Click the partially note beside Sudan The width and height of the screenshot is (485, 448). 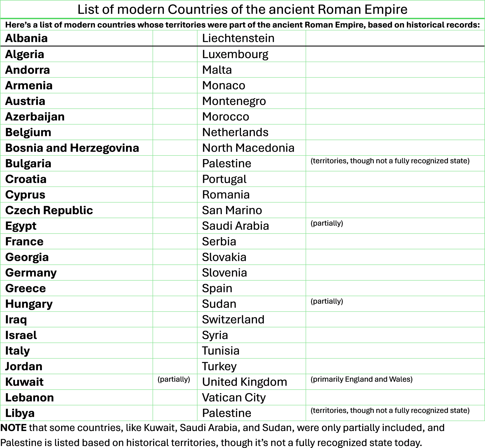[327, 301]
